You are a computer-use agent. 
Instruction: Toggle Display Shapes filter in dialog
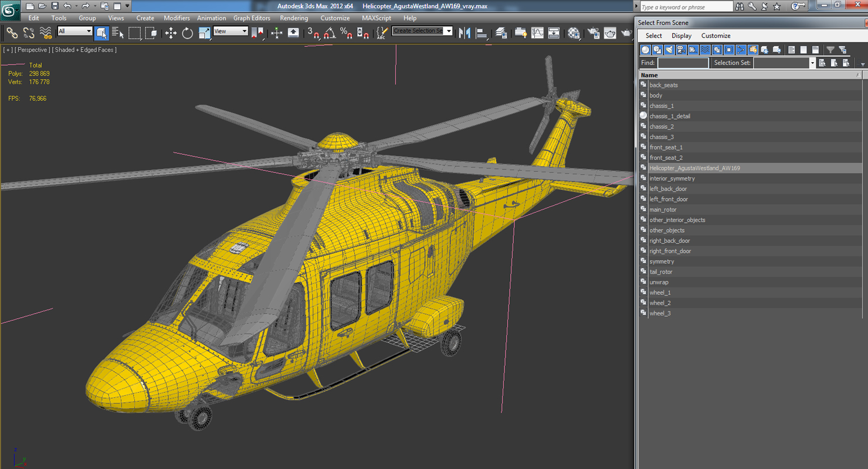pyautogui.click(x=657, y=50)
